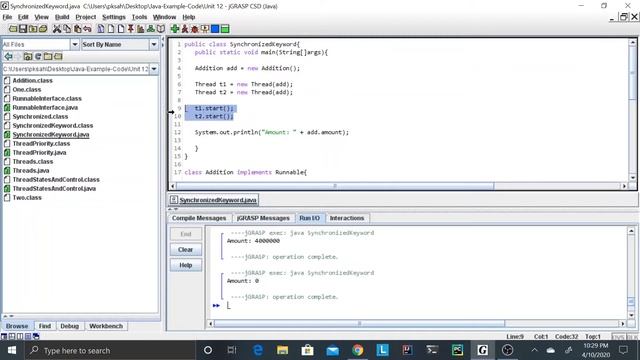Click line 12 System.out.println code
This screenshot has width=640, height=360.
pos(271,133)
